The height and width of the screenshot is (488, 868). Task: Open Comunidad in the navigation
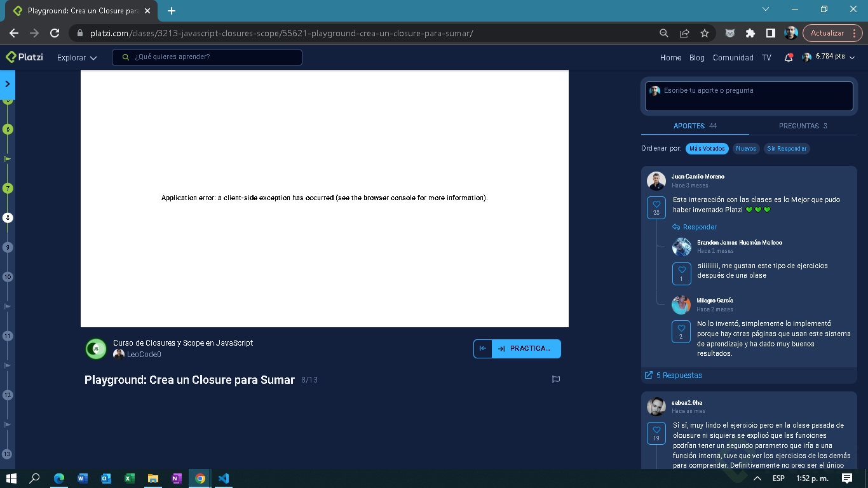pyautogui.click(x=733, y=57)
